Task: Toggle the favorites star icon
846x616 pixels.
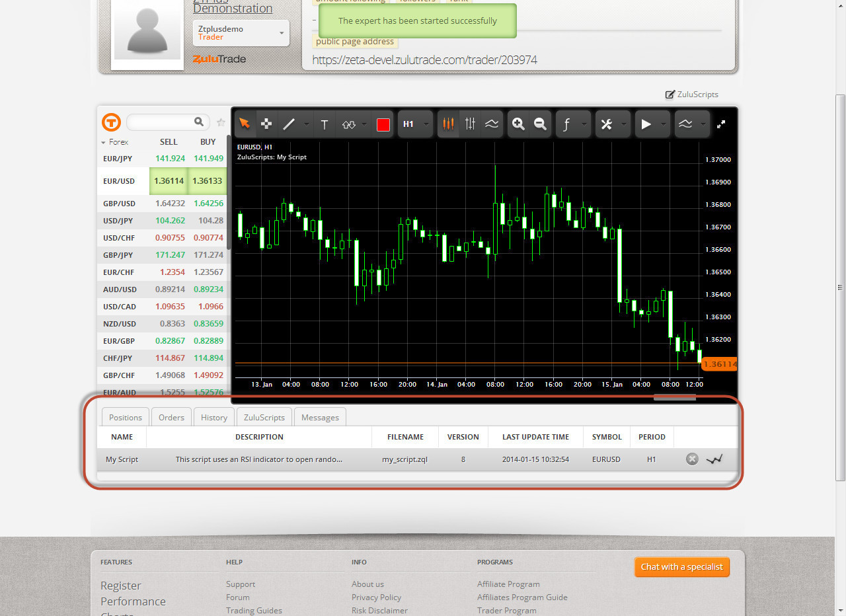Action: 221,122
